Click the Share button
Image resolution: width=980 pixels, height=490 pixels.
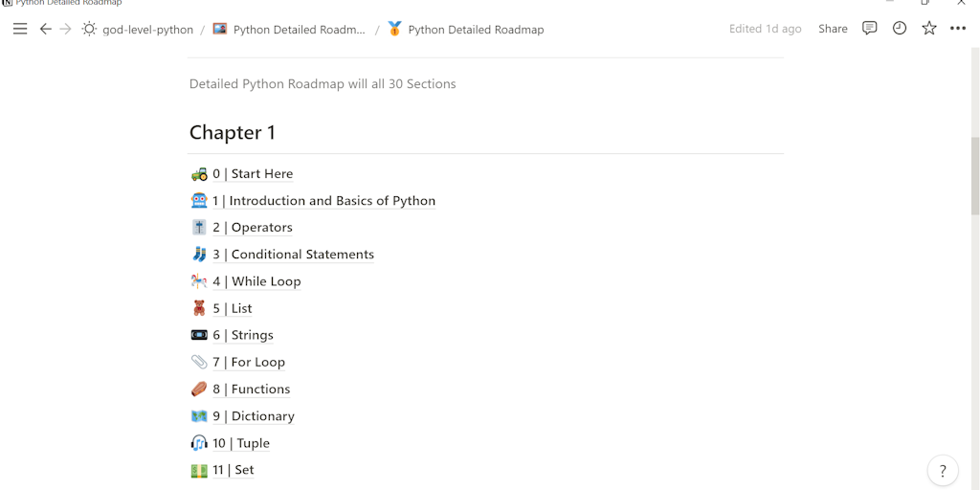(x=833, y=29)
